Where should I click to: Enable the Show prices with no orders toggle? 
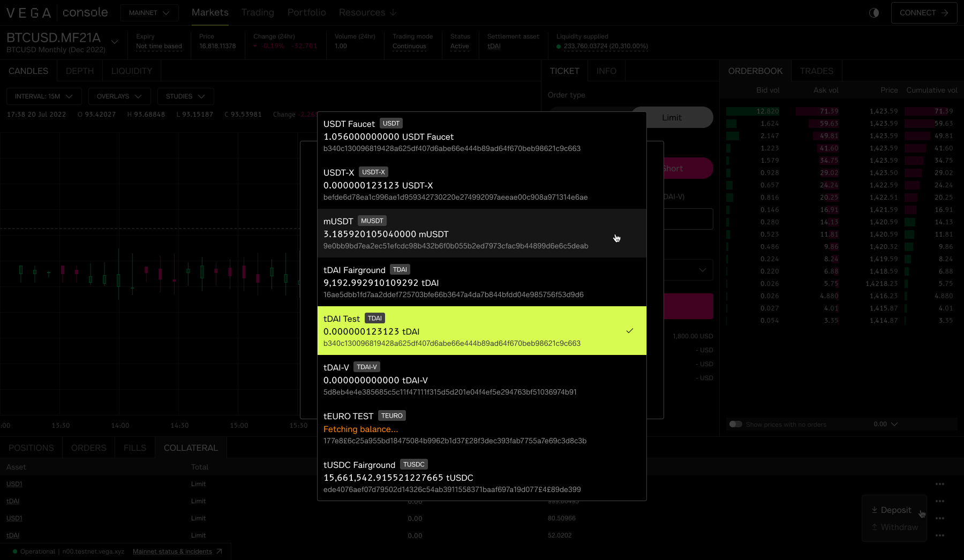pos(735,423)
